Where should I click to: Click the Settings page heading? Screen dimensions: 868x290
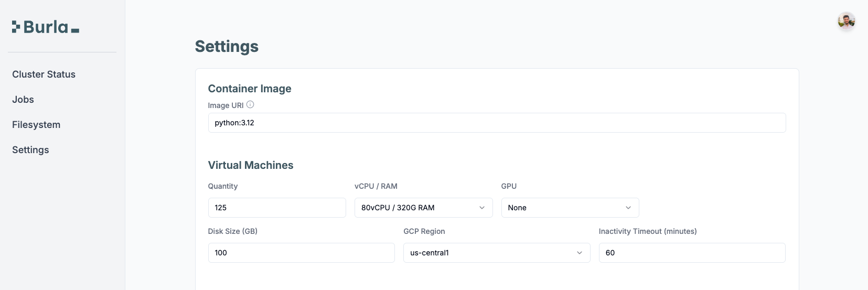tap(227, 47)
